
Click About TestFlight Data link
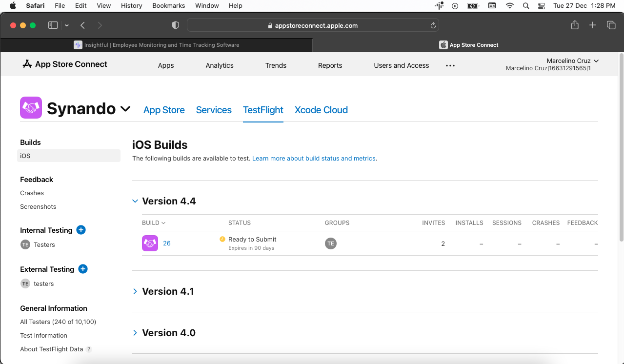tap(52, 349)
